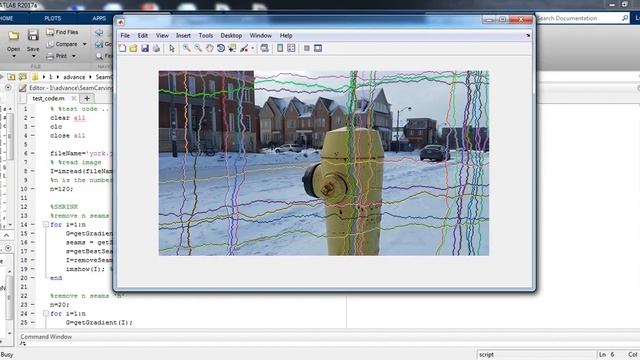Screen dimensions: 640x360
Task: Click the Find magnifier icon in ribbon
Action: [99, 56]
